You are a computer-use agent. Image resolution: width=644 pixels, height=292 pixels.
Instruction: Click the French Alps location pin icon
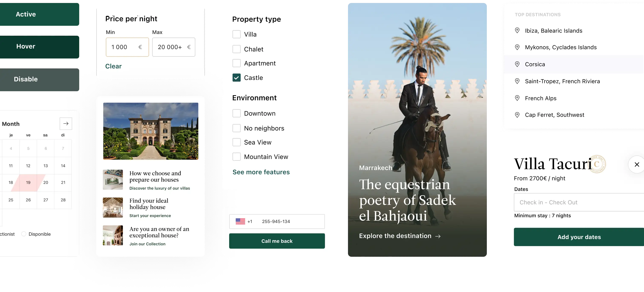click(517, 98)
